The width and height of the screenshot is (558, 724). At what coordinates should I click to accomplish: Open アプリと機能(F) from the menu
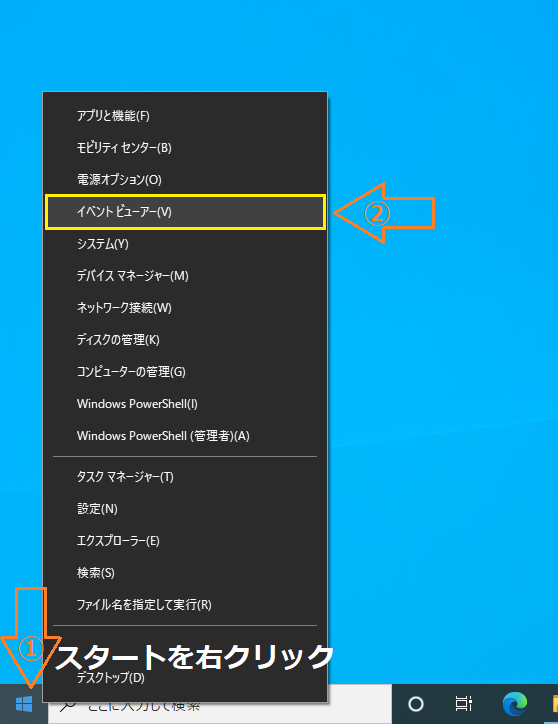click(x=185, y=116)
